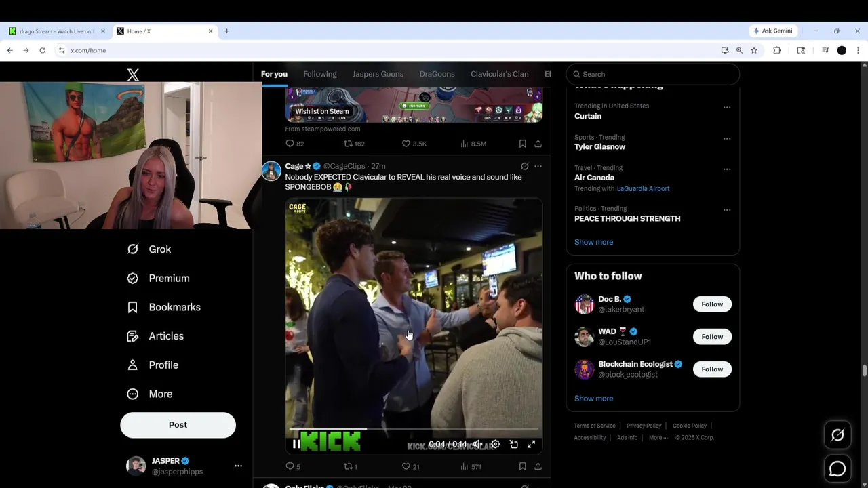Open the More menu in the sidebar
The image size is (868, 488).
[150, 394]
